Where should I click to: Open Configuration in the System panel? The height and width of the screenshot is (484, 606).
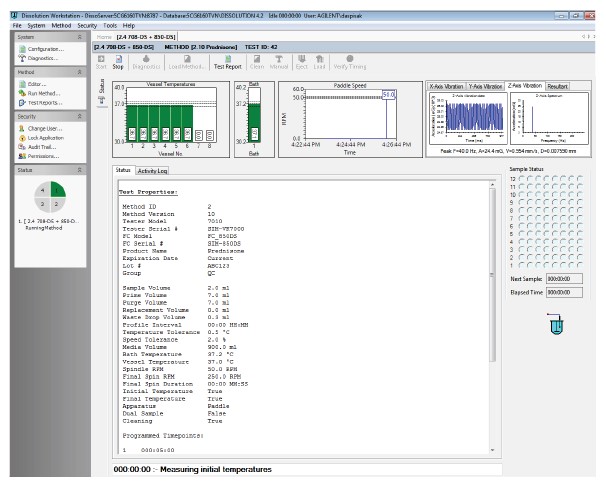tap(41, 49)
